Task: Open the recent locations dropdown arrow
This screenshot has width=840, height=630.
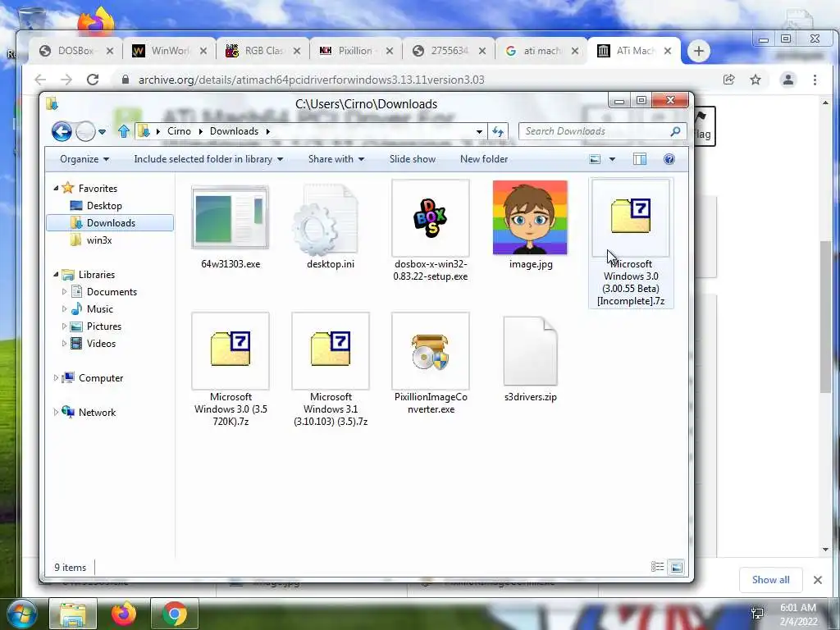Action: (103, 132)
